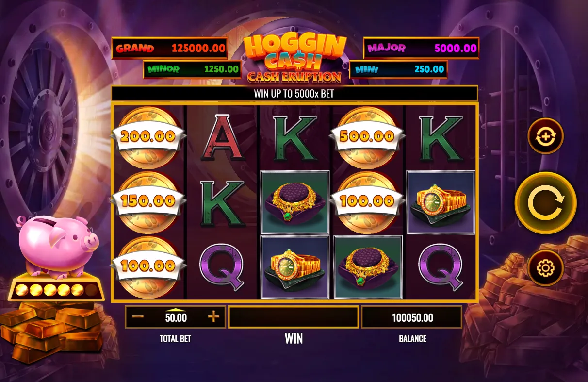Click the large spin button

coord(545,203)
